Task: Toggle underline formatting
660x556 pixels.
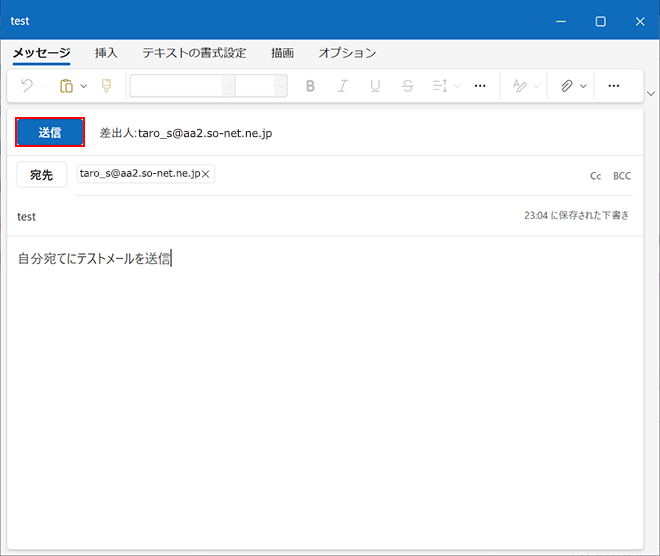Action: tap(375, 86)
